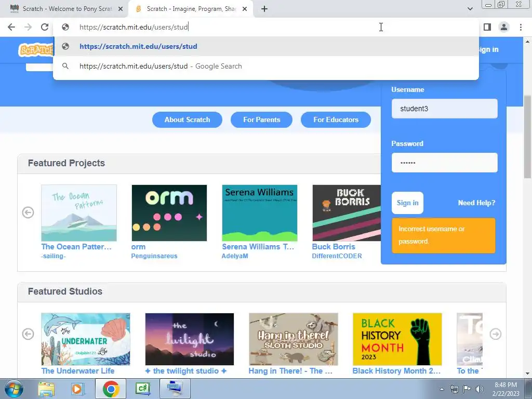Open the C# application taskbar icon

pyautogui.click(x=143, y=389)
